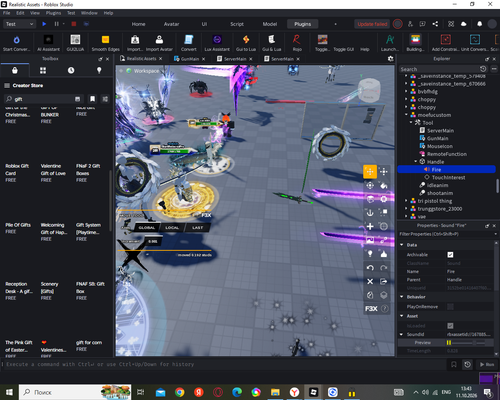This screenshot has width=500, height=400.
Task: Start playtest with the blue Play button
Action: click(x=44, y=24)
